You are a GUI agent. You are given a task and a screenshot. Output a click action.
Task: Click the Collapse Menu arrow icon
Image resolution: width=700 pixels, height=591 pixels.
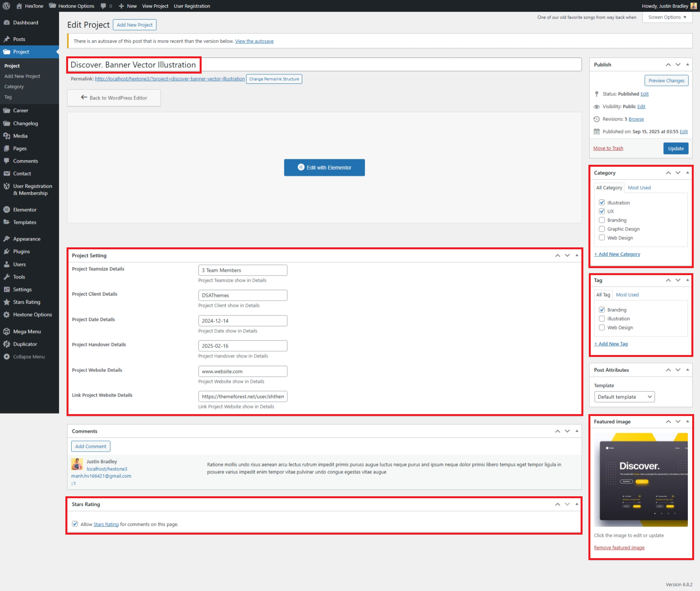click(7, 357)
